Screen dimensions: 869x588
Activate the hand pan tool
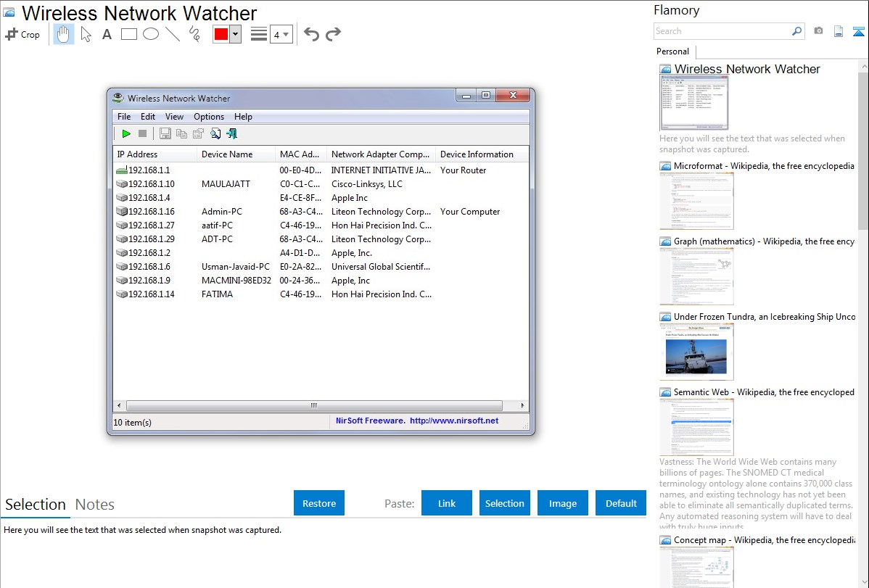63,34
